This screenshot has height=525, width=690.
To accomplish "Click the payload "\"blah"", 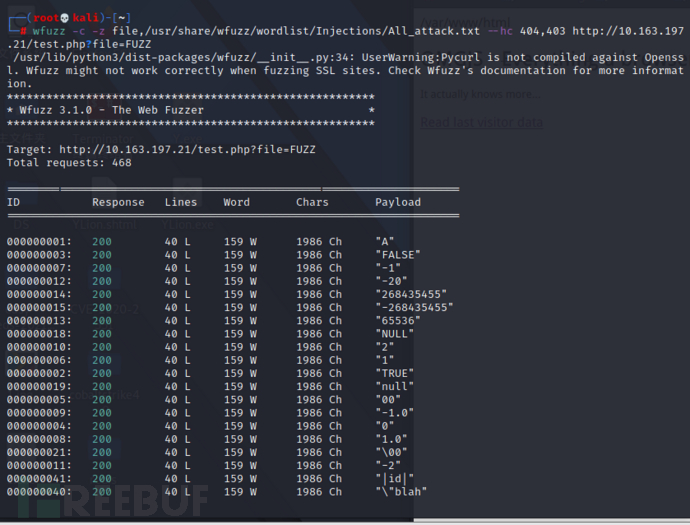I will tap(401, 492).
